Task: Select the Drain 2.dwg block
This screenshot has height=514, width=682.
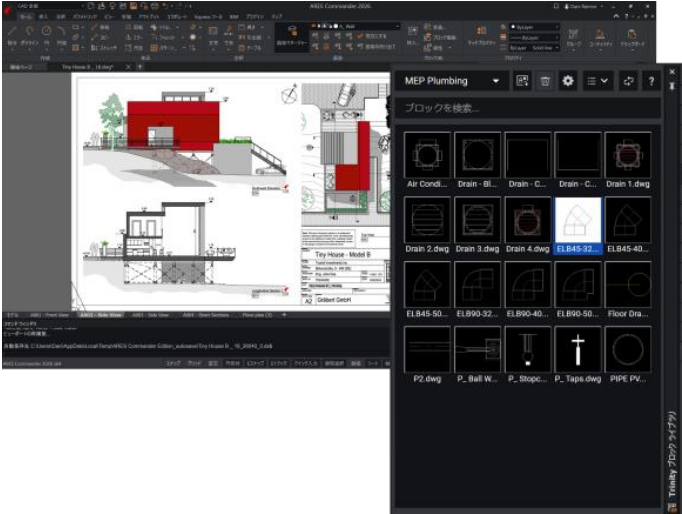Action: [x=427, y=222]
